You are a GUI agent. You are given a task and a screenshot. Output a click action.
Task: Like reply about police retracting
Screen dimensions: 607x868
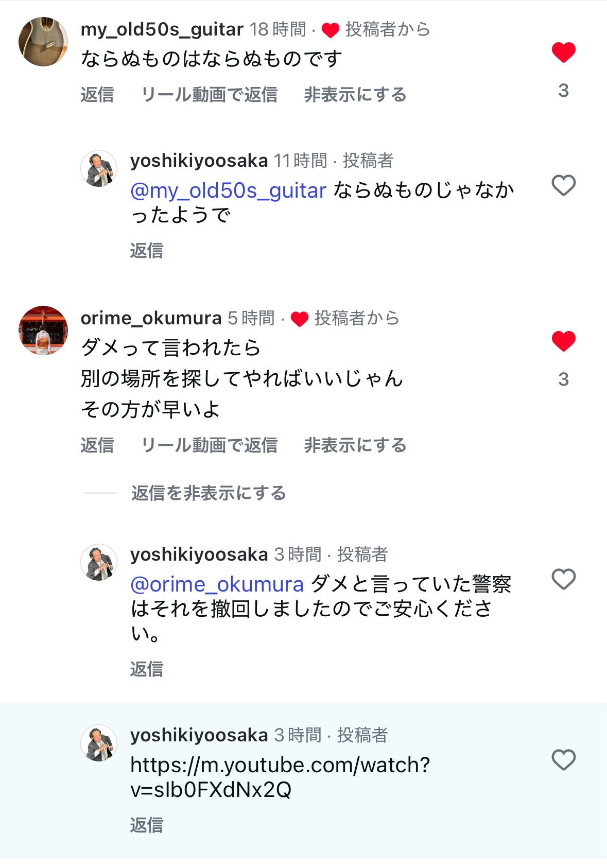563,579
